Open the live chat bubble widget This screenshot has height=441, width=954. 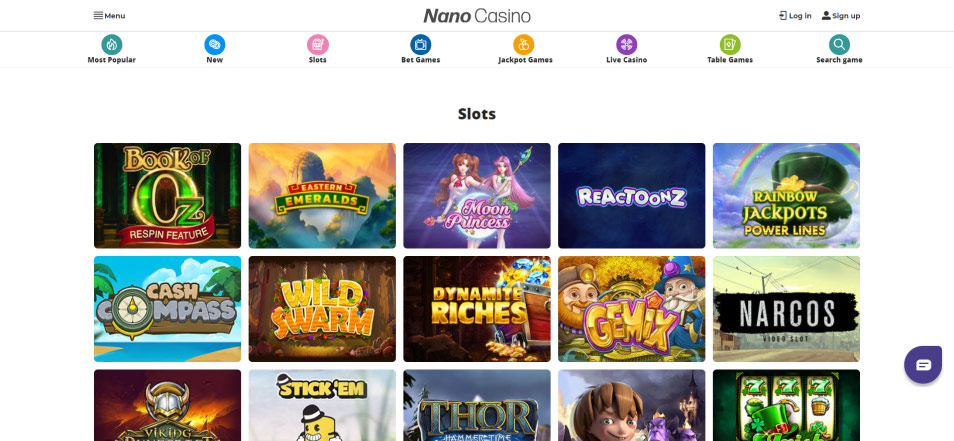coord(923,364)
